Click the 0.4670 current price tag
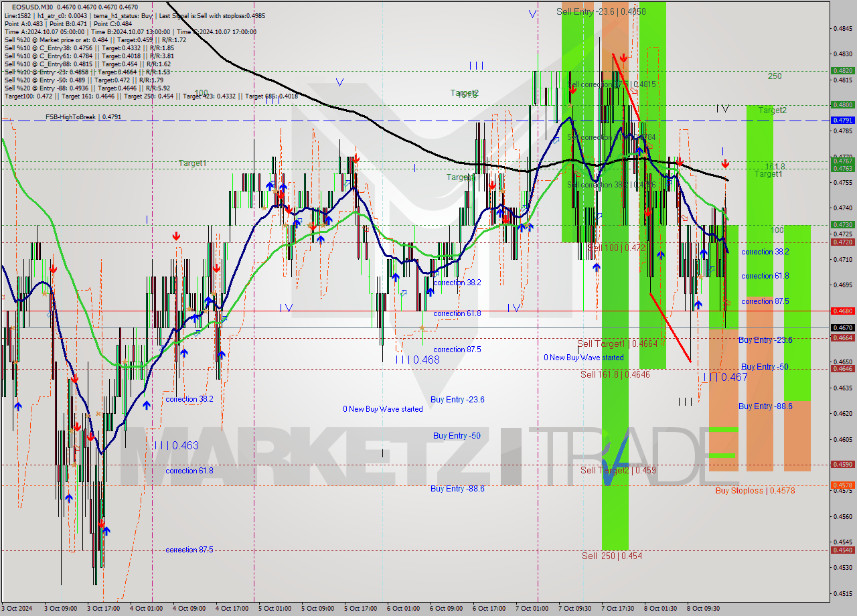Image resolution: width=857 pixels, height=616 pixels. point(842,328)
